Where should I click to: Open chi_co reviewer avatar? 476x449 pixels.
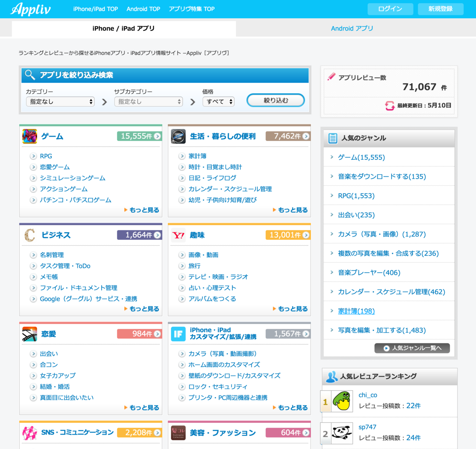(x=342, y=401)
